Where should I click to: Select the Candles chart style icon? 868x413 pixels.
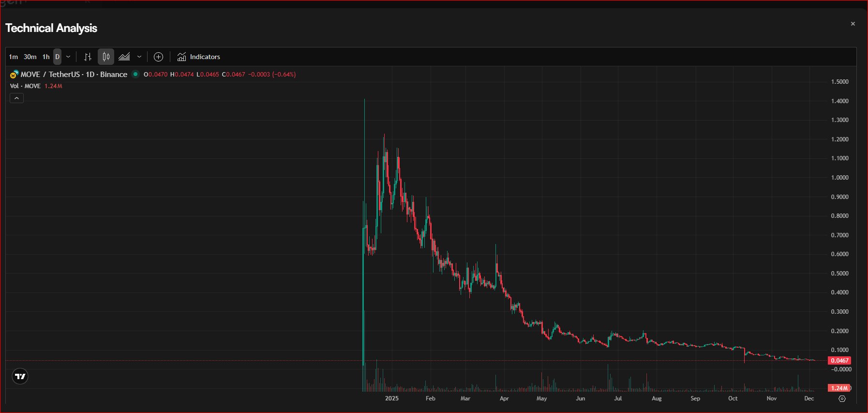pos(106,57)
